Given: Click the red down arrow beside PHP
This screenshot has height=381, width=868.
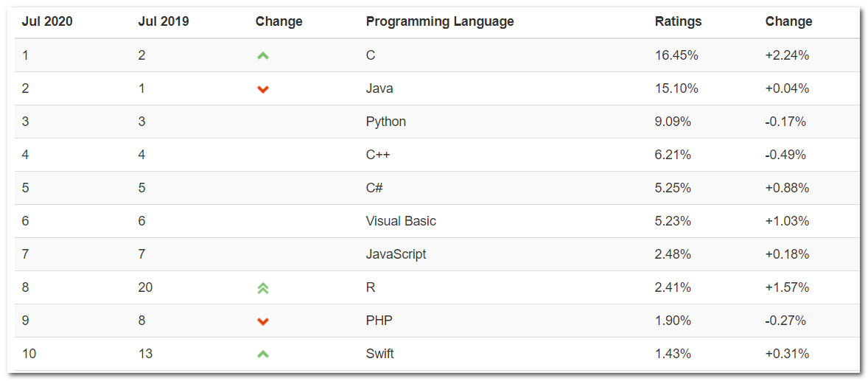Looking at the screenshot, I should (x=263, y=321).
